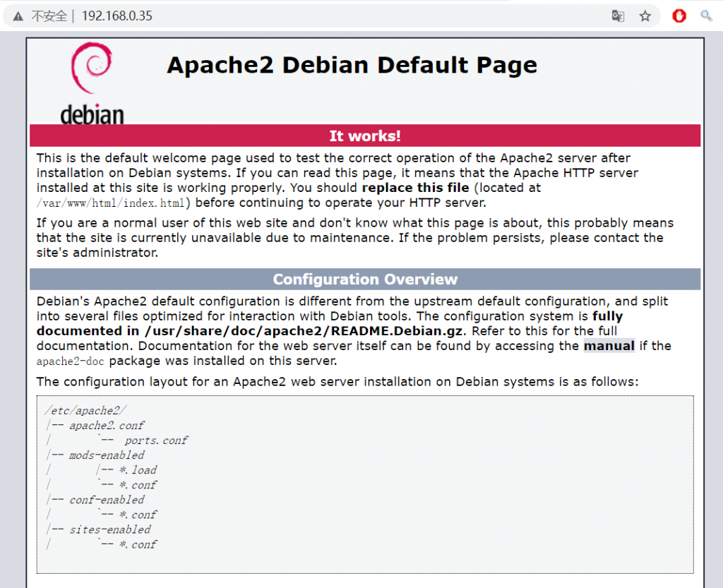Click the *.conf entry under conf-enabled
This screenshot has width=723, height=588.
[x=138, y=515]
